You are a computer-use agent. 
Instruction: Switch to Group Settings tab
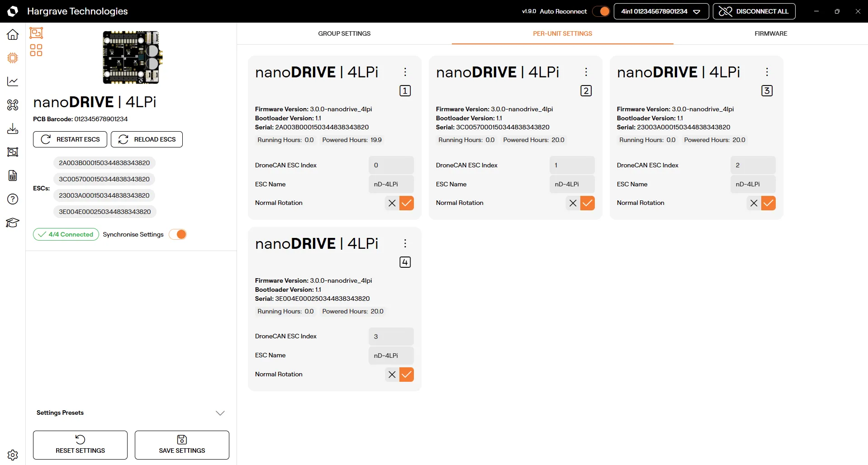[x=344, y=33]
